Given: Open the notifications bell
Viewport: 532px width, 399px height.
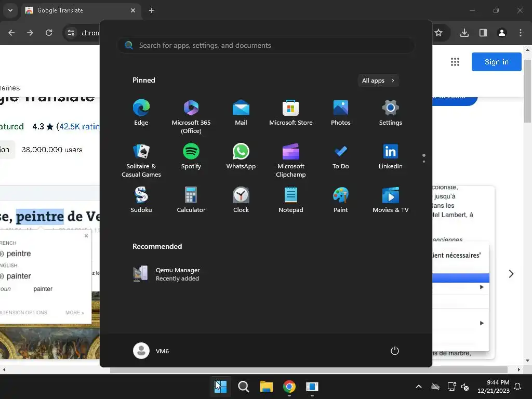Looking at the screenshot, I should pyautogui.click(x=518, y=387).
